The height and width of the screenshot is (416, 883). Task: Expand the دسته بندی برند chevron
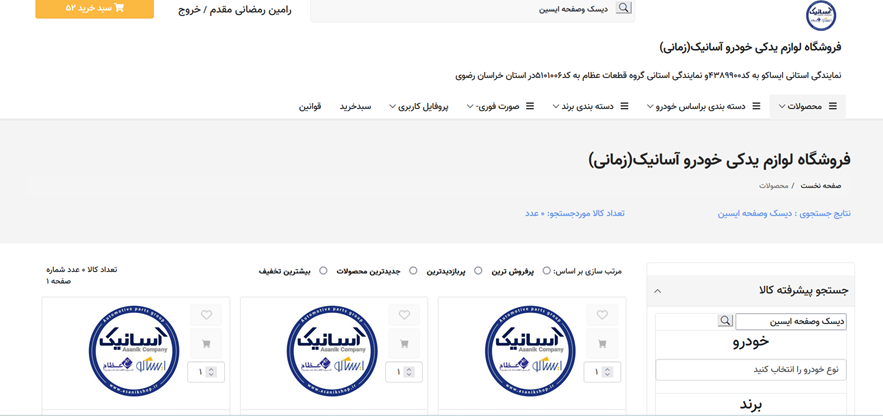[555, 106]
